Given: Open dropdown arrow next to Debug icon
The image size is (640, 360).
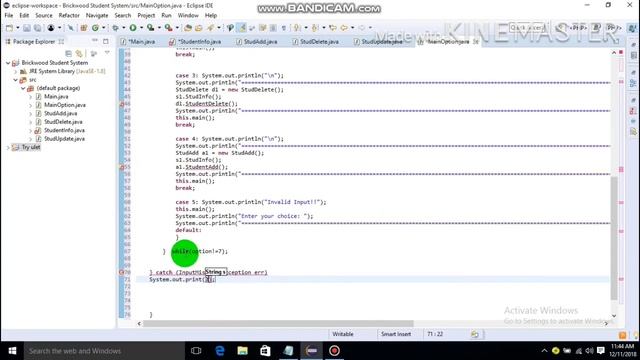Looking at the screenshot, I should (124, 28).
